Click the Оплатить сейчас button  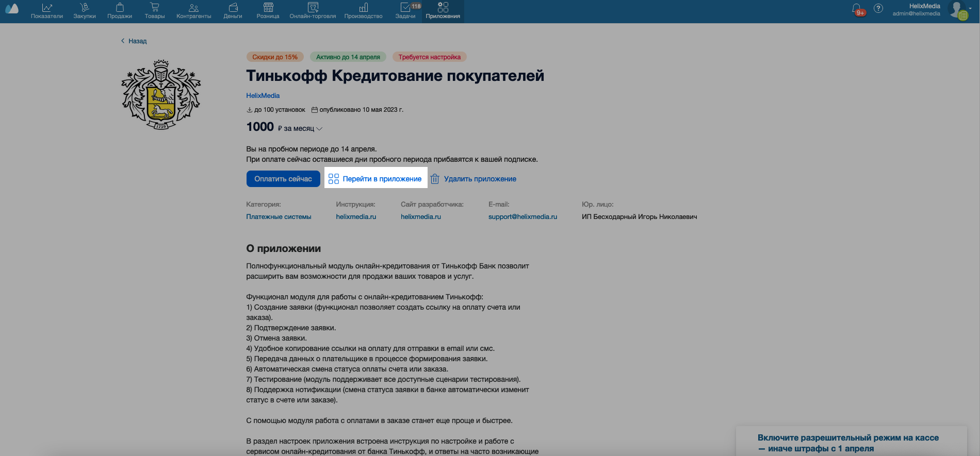point(283,179)
